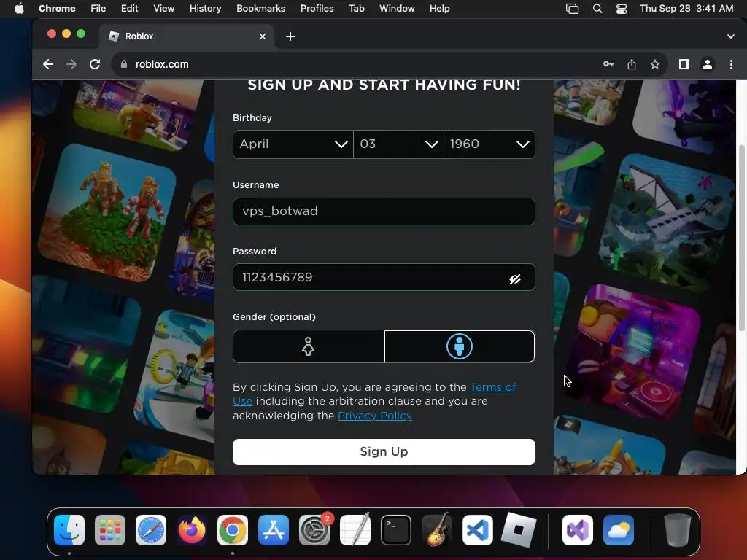Open the Window menu
Image resolution: width=747 pixels, height=560 pixels.
pyautogui.click(x=397, y=9)
